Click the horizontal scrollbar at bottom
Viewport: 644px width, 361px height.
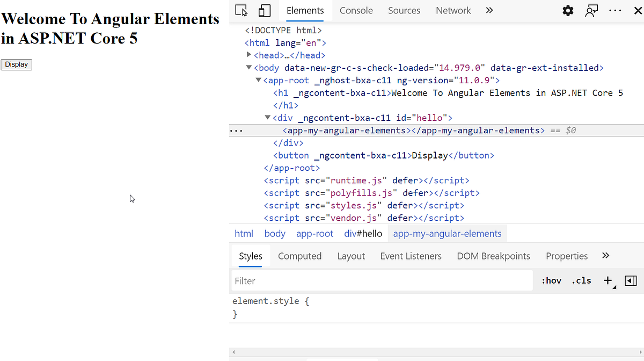(436, 352)
